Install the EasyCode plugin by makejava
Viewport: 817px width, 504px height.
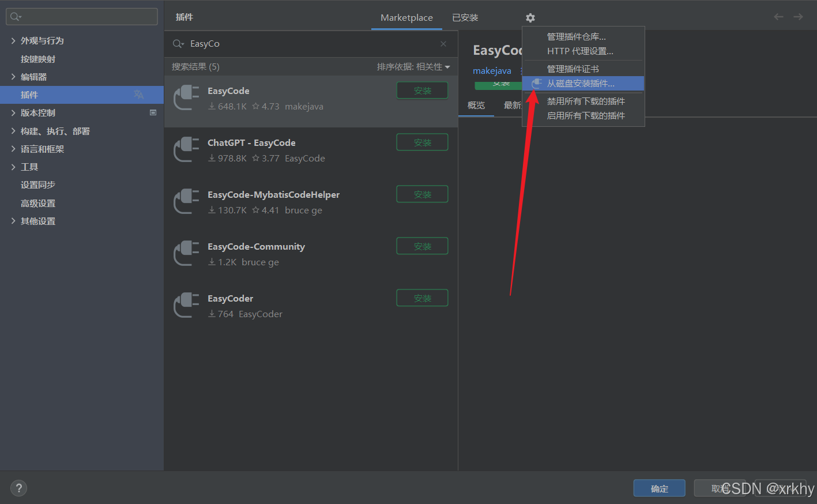click(x=422, y=91)
